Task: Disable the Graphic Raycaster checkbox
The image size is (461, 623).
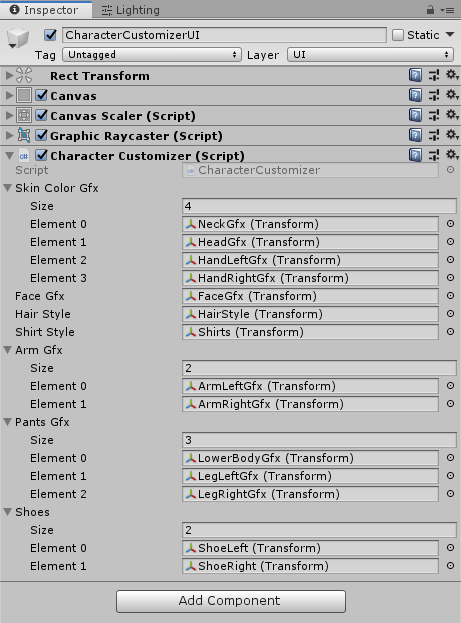Action: (x=41, y=135)
